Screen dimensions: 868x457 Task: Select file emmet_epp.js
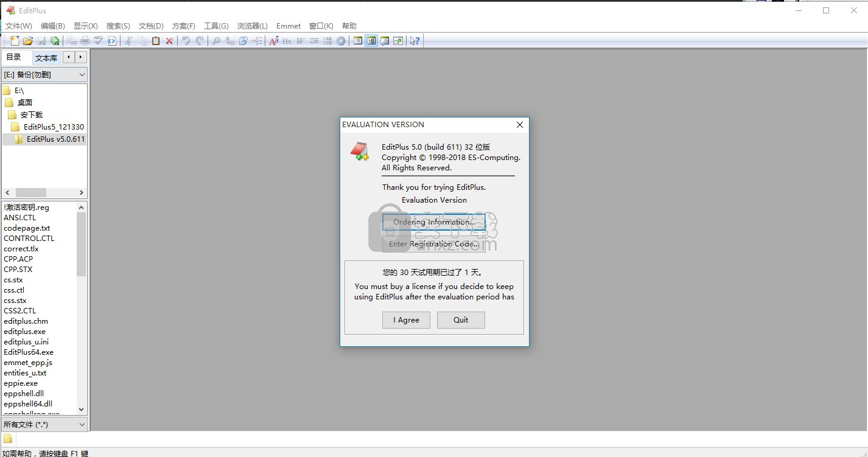click(28, 363)
